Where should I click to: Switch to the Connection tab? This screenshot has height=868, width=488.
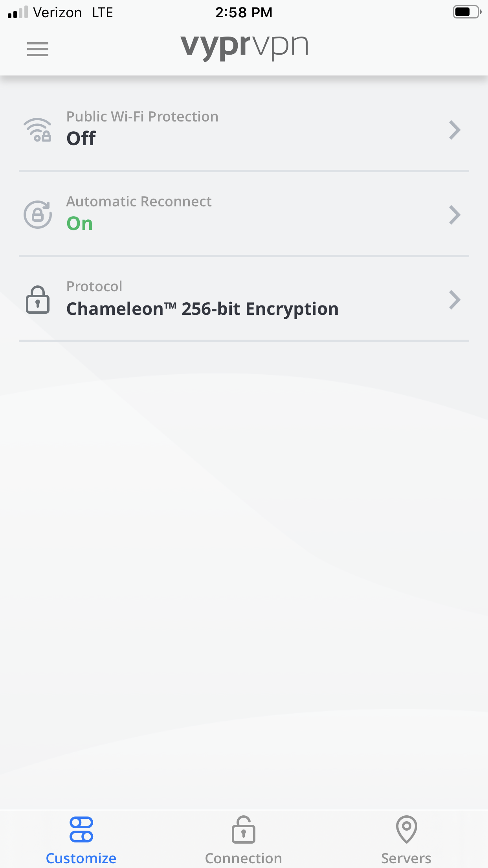(244, 858)
